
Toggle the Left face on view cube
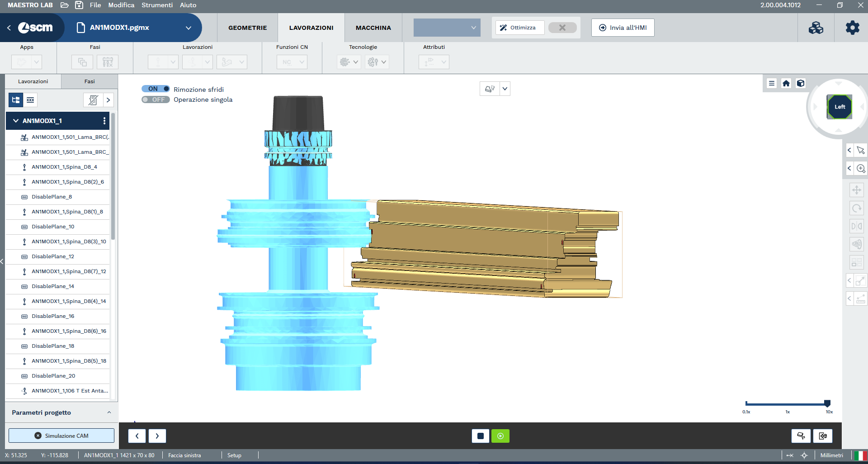pyautogui.click(x=840, y=107)
